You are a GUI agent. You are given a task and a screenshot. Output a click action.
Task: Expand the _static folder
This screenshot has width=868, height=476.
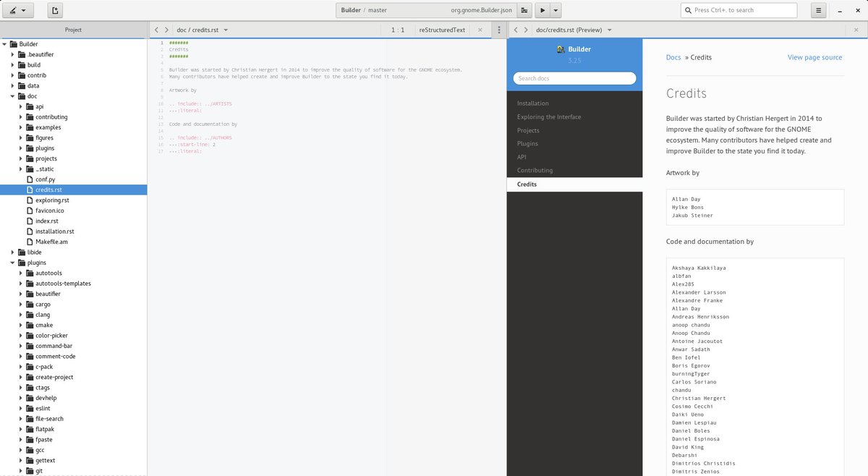22,169
